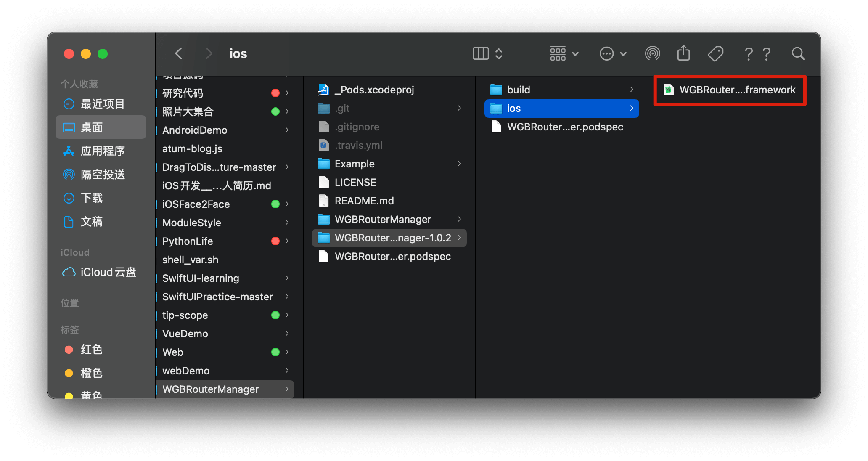The height and width of the screenshot is (461, 868).
Task: Open the PythonLife folder
Action: [x=188, y=241]
